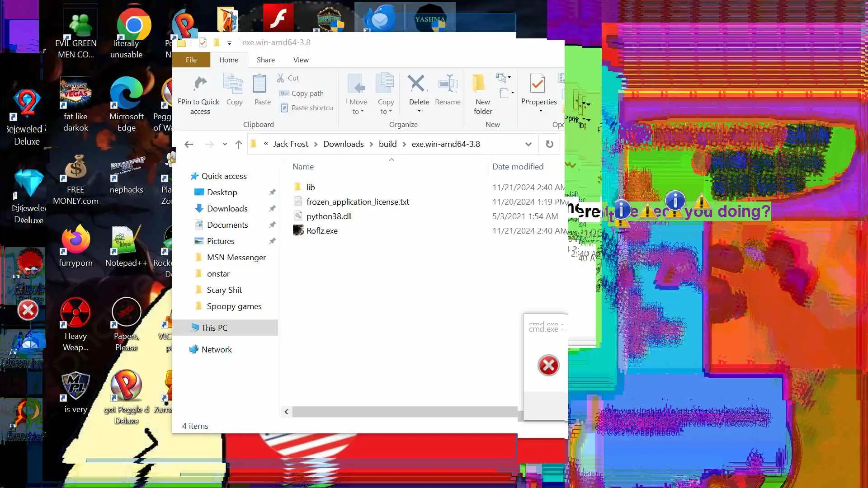The image size is (868, 488).
Task: Open the File menu tab
Action: (x=191, y=60)
